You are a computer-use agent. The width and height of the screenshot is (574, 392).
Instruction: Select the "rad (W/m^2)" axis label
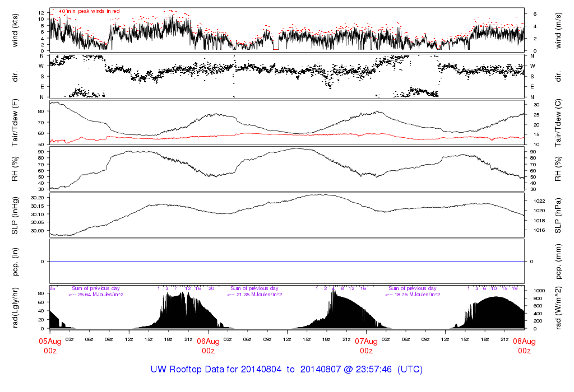[x=558, y=308]
